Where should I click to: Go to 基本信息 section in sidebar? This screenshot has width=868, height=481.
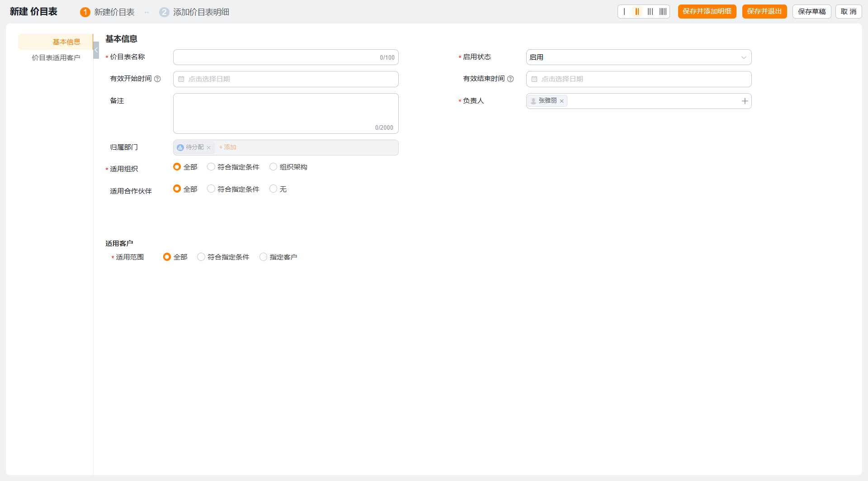(x=55, y=42)
